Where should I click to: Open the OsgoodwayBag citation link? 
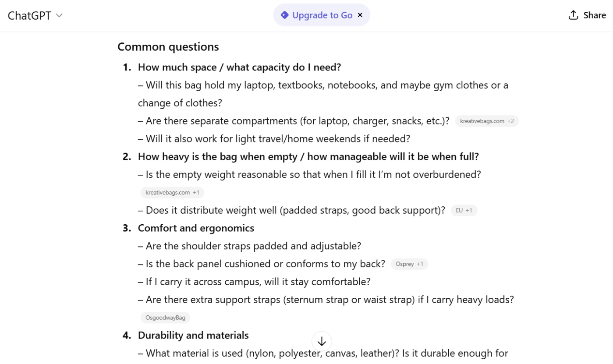coord(165,317)
